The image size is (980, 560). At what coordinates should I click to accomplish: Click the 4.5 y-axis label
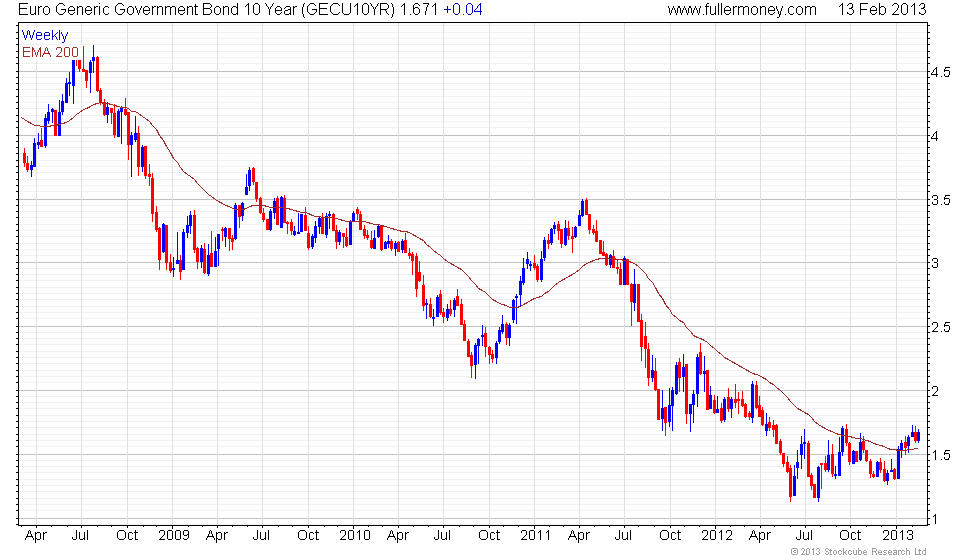click(941, 72)
